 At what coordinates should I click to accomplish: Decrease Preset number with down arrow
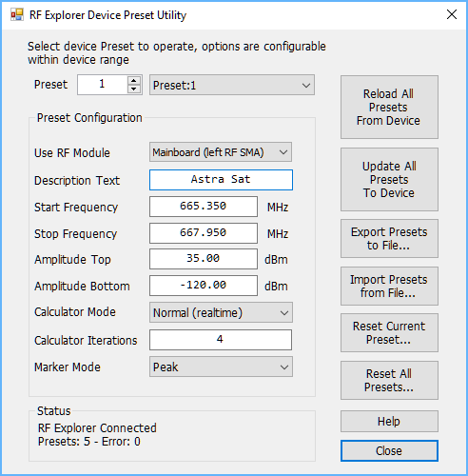click(134, 89)
